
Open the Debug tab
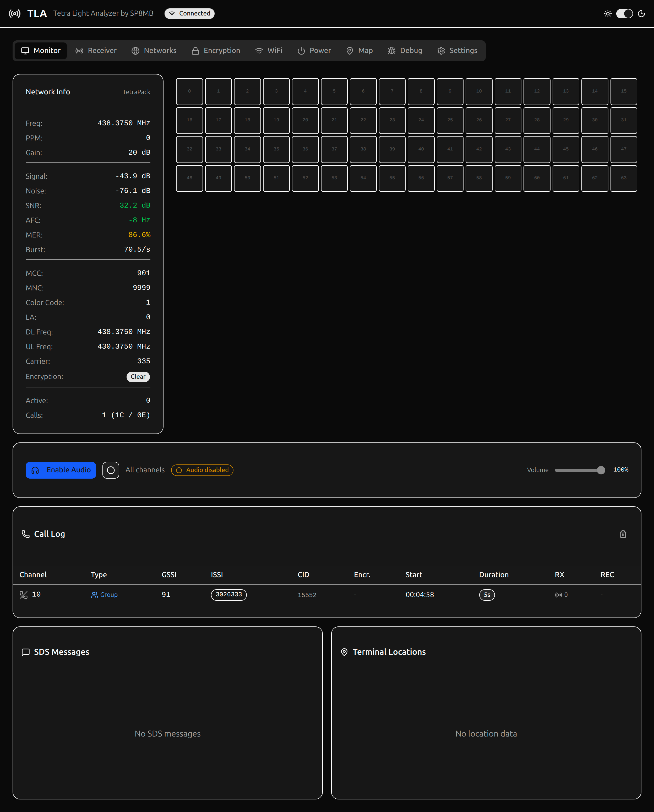[405, 51]
